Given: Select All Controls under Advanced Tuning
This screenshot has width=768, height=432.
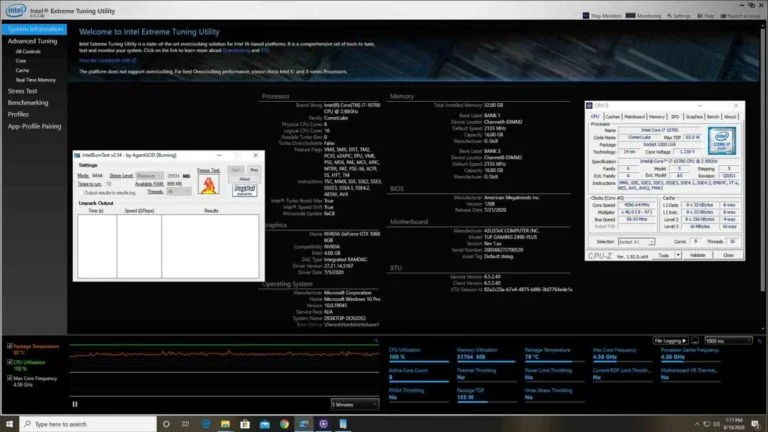Looking at the screenshot, I should 28,51.
